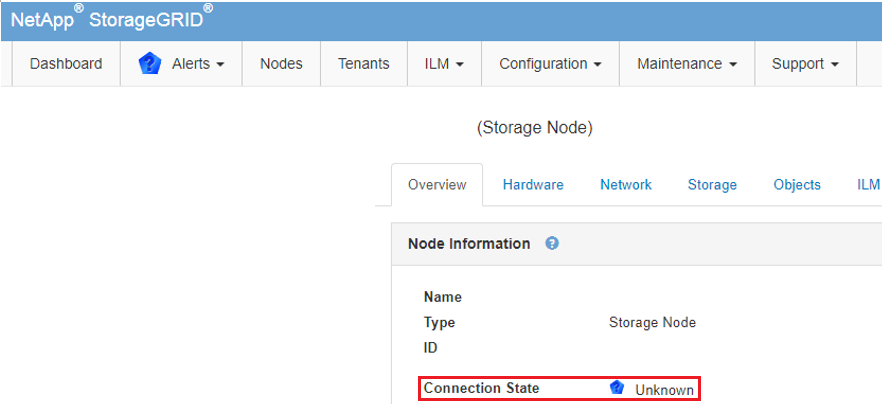882x404 pixels.
Task: Click the Name field label
Action: click(443, 297)
